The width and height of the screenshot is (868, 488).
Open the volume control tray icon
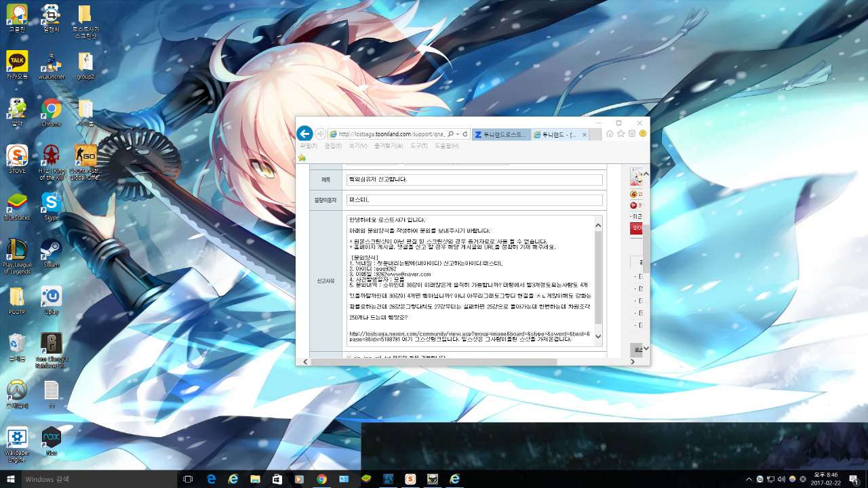[x=781, y=479]
